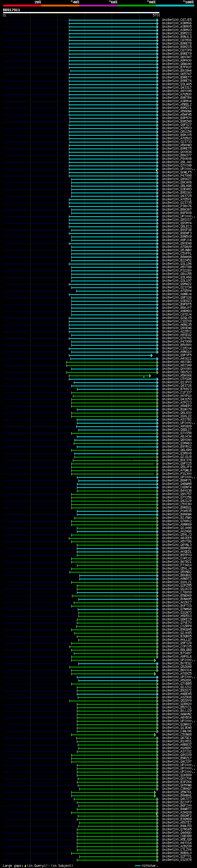Click the green alignment arrowhead for C5XN68
The height and width of the screenshot is (868, 197).
click(x=155, y=735)
